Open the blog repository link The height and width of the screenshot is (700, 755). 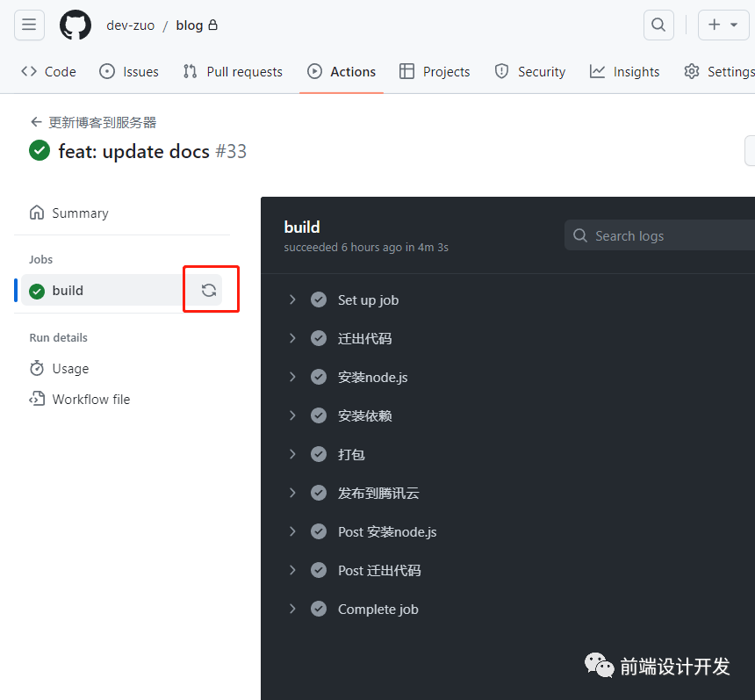190,25
